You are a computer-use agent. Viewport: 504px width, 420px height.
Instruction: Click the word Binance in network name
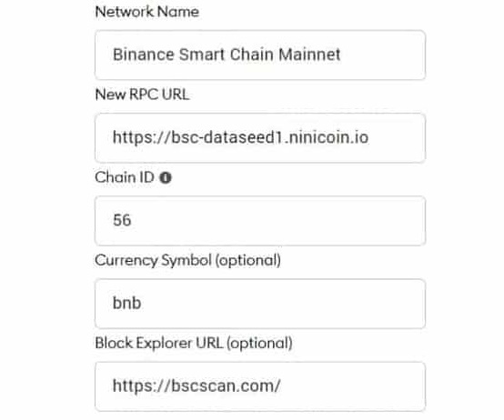tap(144, 55)
